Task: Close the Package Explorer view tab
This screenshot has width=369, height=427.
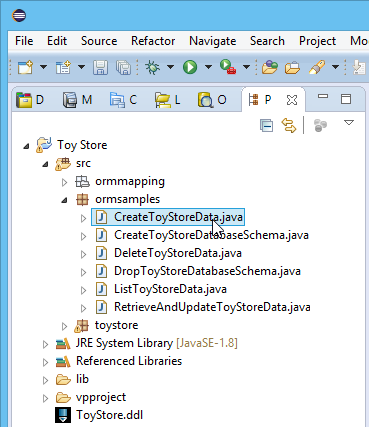Action: tap(292, 100)
